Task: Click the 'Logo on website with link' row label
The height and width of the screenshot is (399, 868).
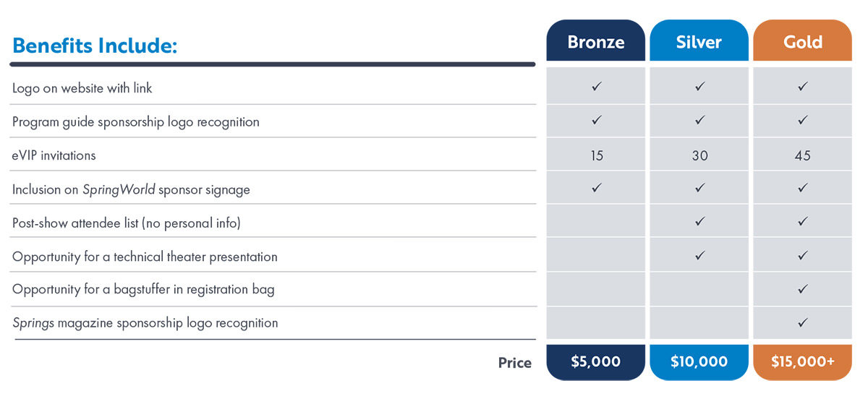Action: (x=82, y=88)
